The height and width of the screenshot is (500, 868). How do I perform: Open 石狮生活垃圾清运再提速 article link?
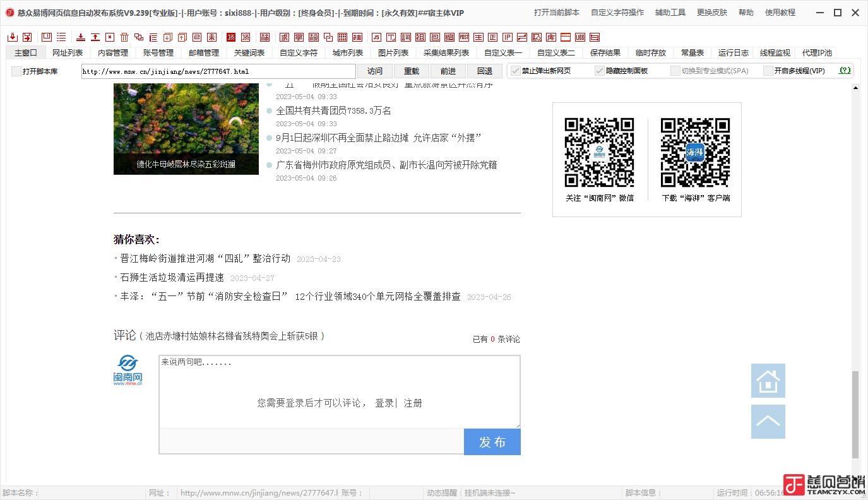[172, 277]
